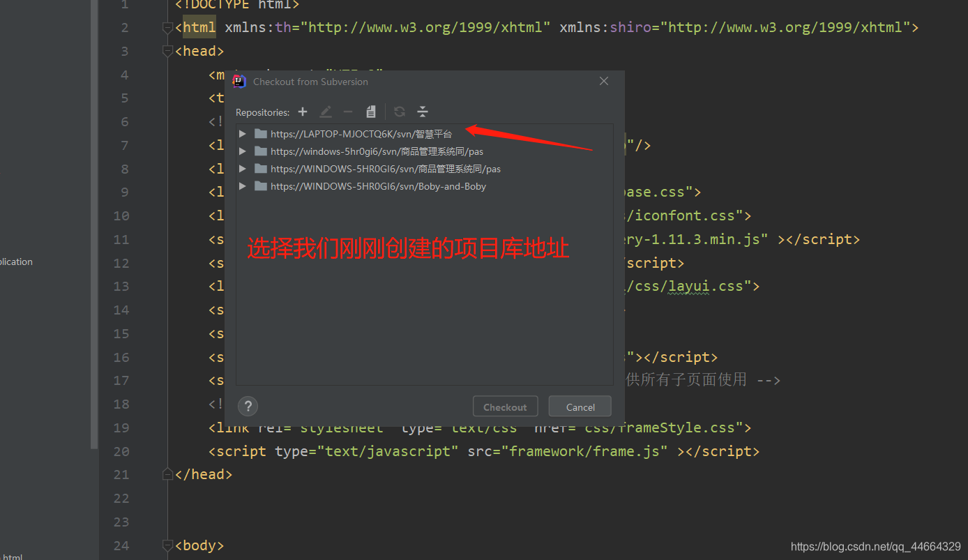Click the html tab at bottom left

(13, 557)
